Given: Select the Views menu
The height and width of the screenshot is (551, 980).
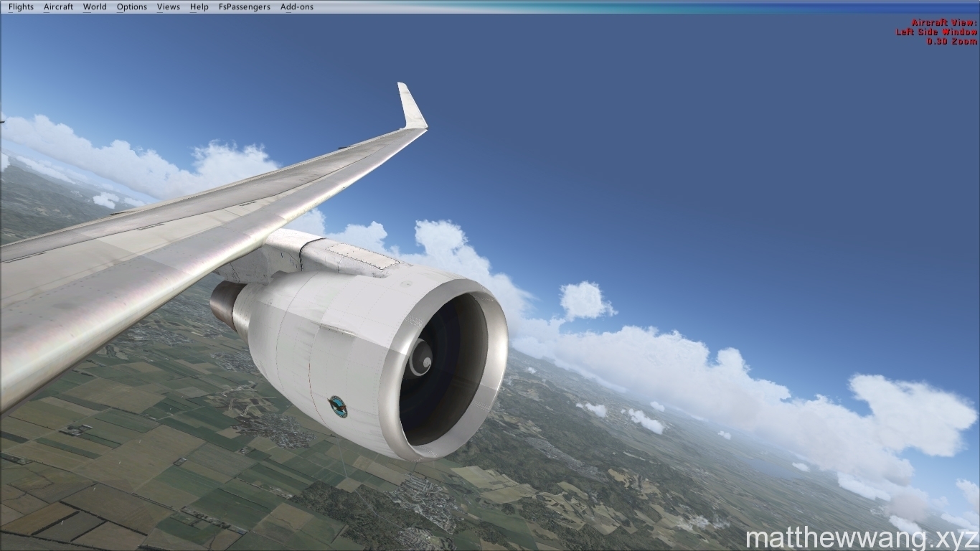Looking at the screenshot, I should pos(169,6).
